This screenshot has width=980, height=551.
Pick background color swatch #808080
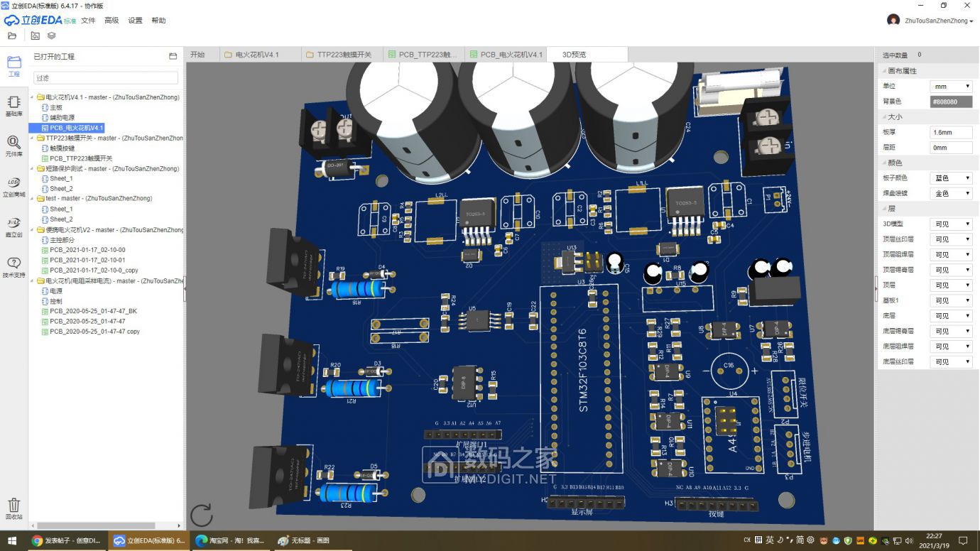951,102
